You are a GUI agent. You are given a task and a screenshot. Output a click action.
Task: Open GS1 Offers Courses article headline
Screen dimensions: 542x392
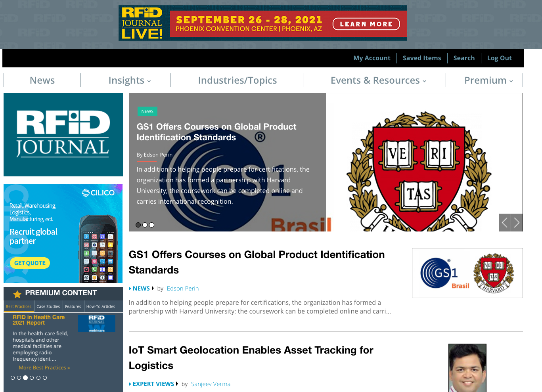(257, 262)
